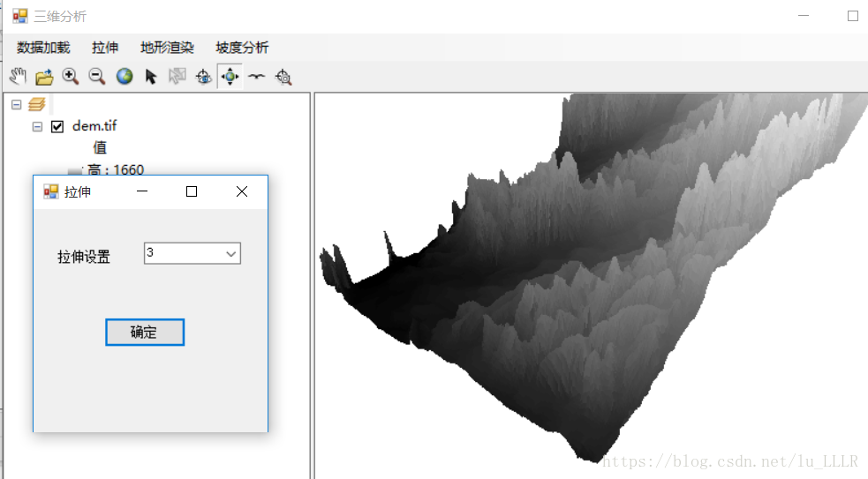Viewport: 868px width, 479px height.
Task: Click the 3D terrain scene view
Action: pyautogui.click(x=591, y=286)
